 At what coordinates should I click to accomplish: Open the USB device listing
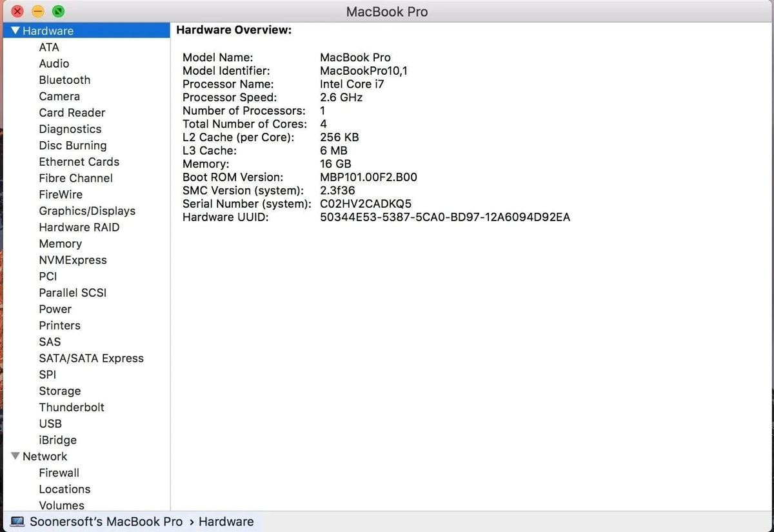click(50, 424)
